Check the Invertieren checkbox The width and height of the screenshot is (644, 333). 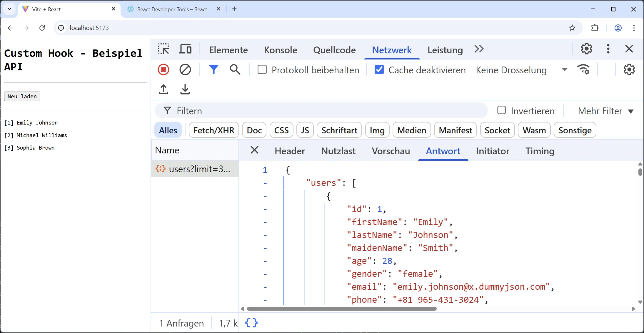pyautogui.click(x=501, y=110)
